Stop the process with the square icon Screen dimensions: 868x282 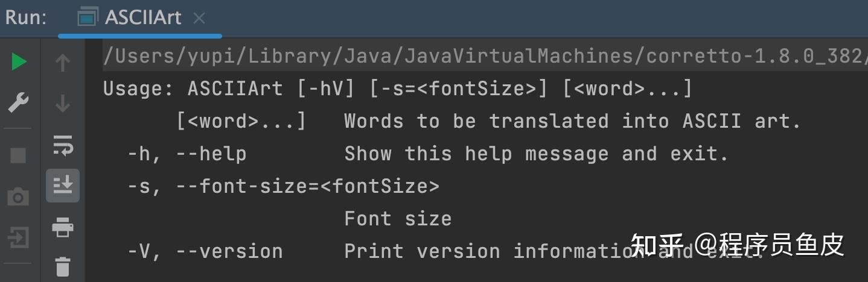18,155
